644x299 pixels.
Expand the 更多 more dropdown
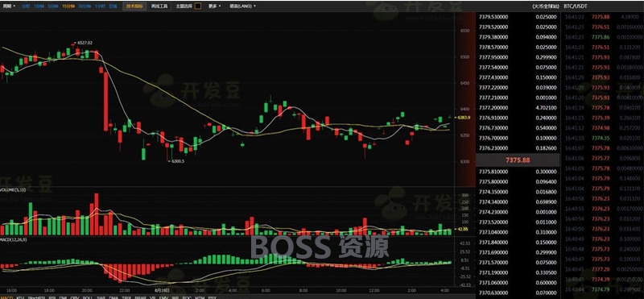[214, 6]
